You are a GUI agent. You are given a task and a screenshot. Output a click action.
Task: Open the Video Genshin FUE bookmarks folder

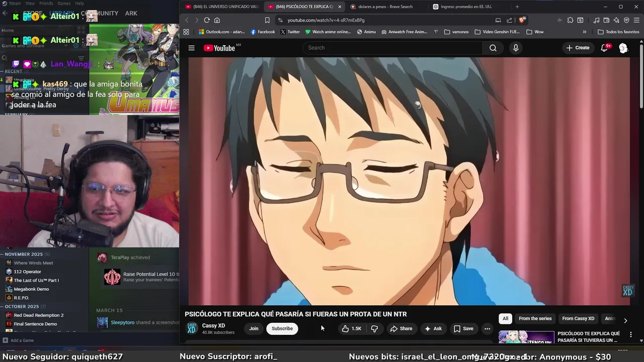tap(497, 32)
